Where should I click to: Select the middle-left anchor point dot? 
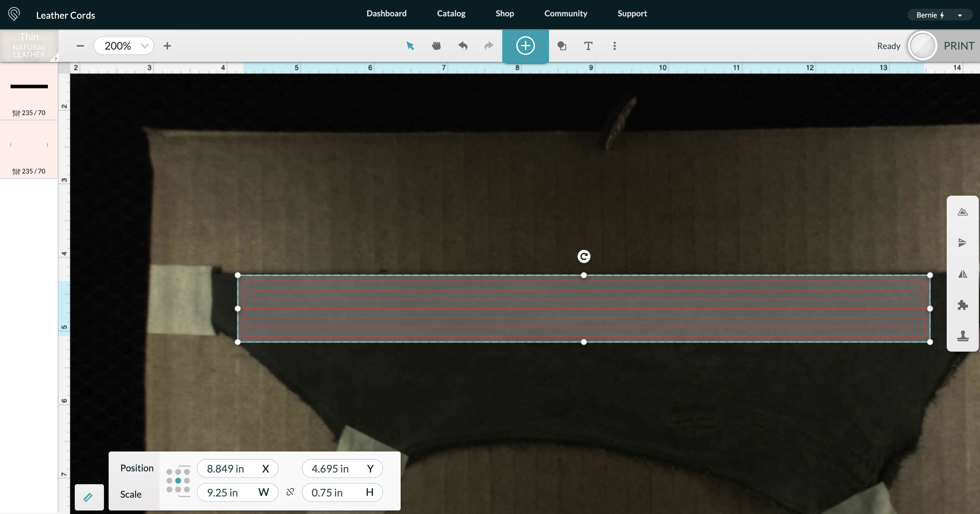[x=169, y=480]
